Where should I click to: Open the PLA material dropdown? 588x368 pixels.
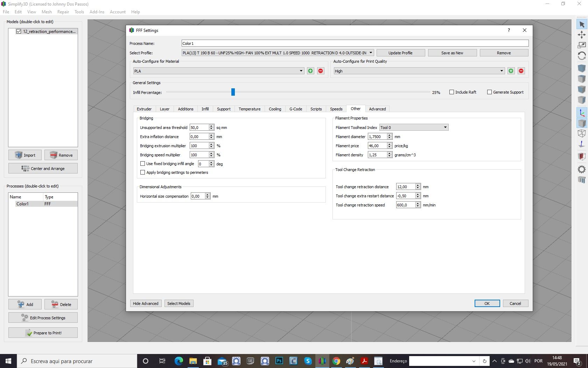tap(218, 71)
